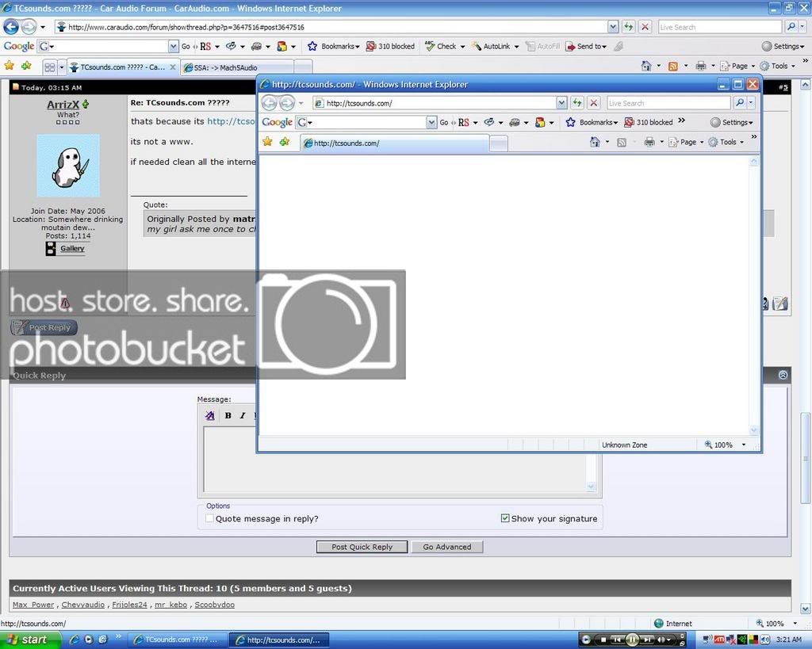Click Send to in main Google toolbar
Viewport: 812px width, 649px height.
[x=586, y=46]
